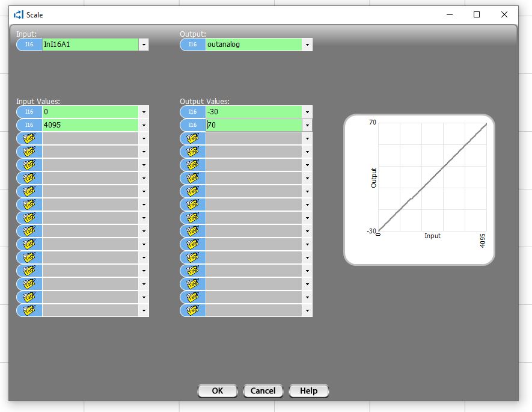The width and height of the screenshot is (532, 412).
Task: Select the I16 badge next to output value -30
Action: (x=193, y=112)
